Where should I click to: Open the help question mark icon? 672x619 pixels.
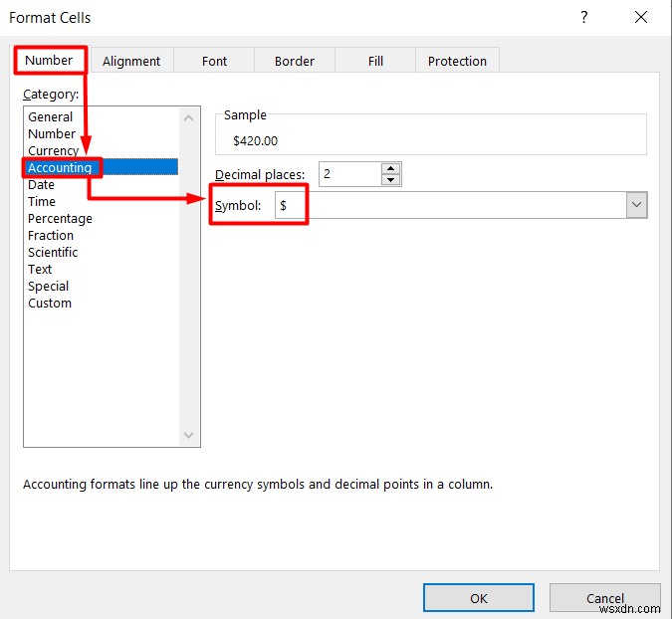coord(583,18)
